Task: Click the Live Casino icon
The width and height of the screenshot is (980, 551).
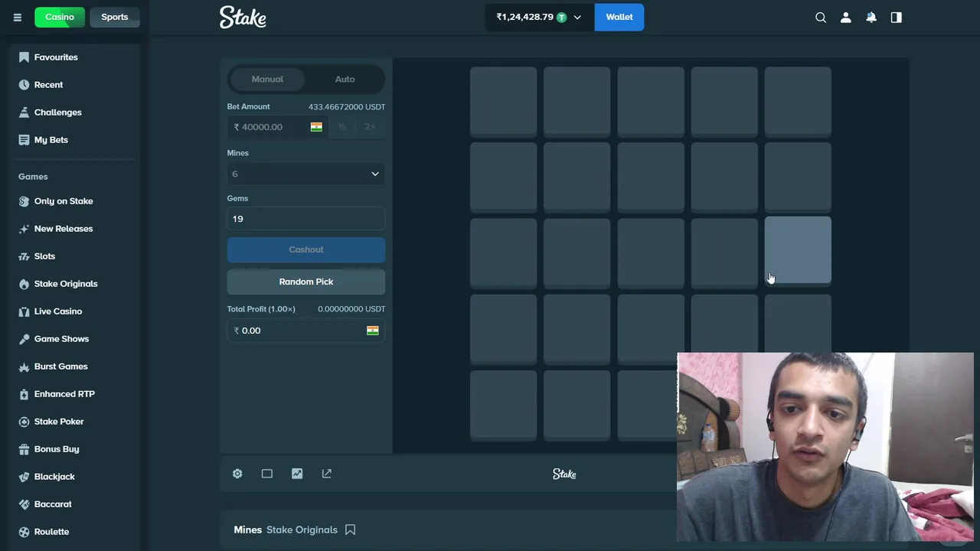Action: 24,311
